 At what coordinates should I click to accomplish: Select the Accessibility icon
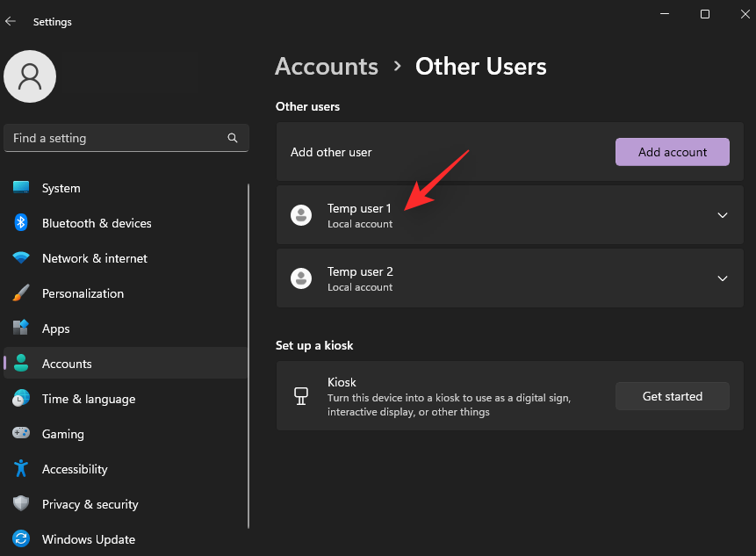tap(21, 468)
